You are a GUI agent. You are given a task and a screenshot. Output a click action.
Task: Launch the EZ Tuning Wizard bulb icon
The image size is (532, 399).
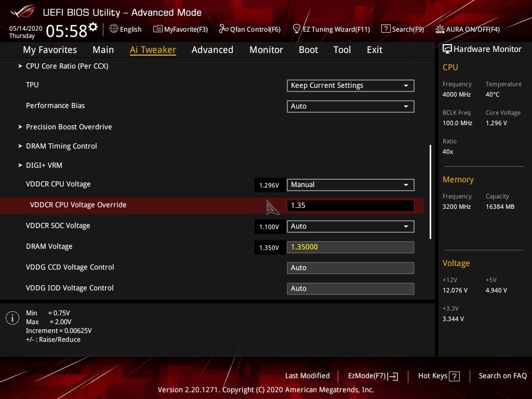pos(297,29)
